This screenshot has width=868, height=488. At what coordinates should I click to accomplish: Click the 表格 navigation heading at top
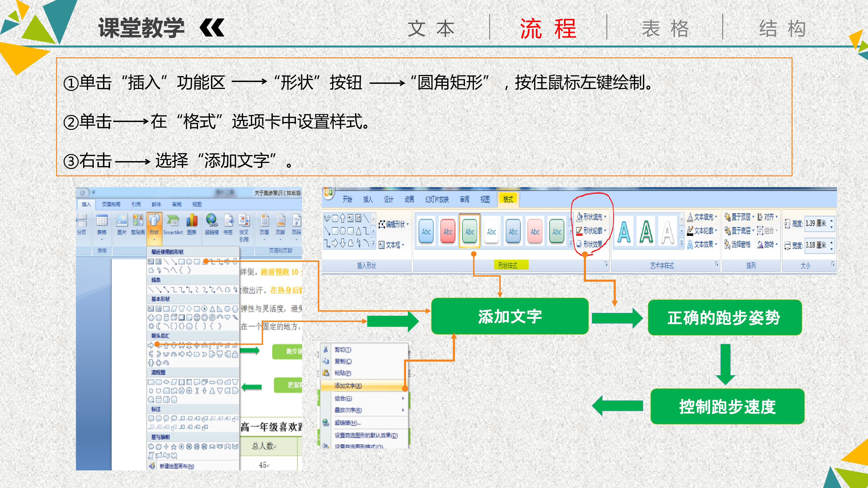pos(665,29)
